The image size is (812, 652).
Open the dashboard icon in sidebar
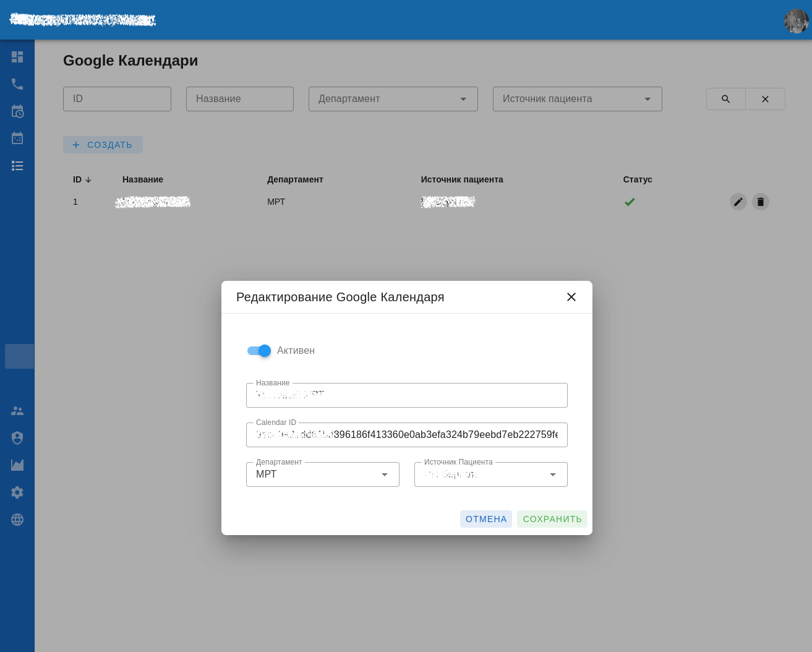[17, 57]
